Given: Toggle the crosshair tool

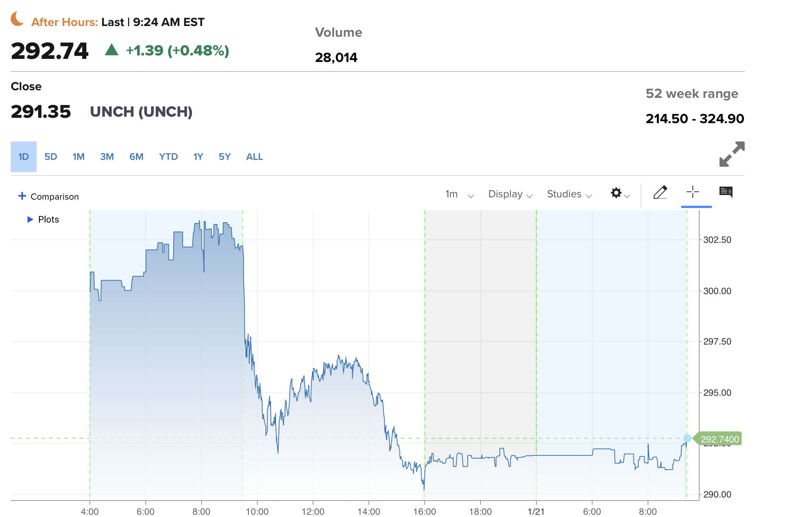Looking at the screenshot, I should tap(693, 192).
